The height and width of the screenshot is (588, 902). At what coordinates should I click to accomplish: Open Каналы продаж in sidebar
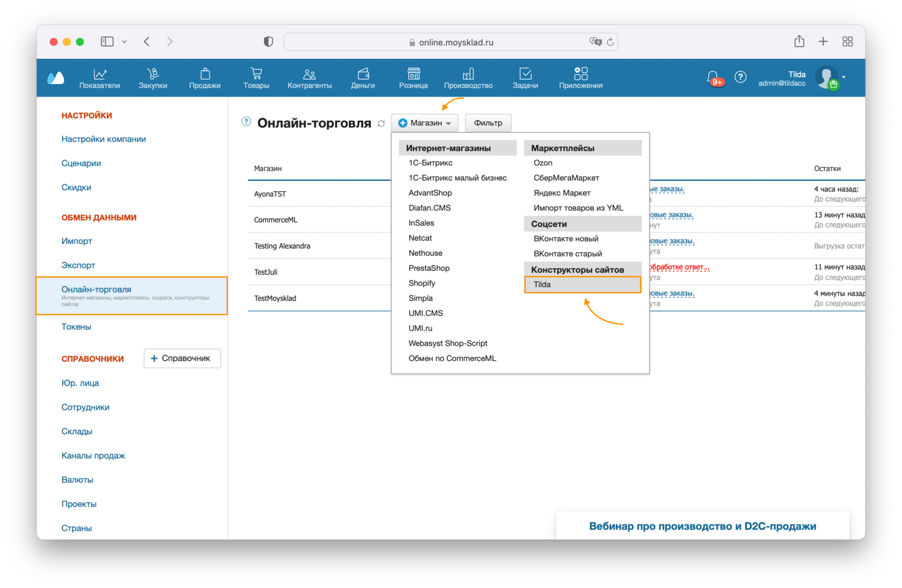[93, 455]
